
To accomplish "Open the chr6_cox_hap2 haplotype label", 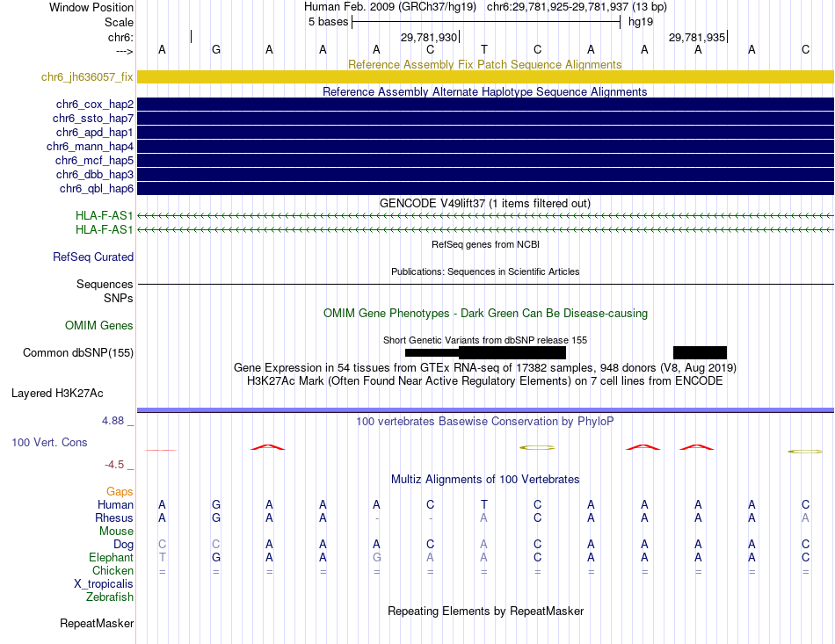I will pyautogui.click(x=95, y=105).
